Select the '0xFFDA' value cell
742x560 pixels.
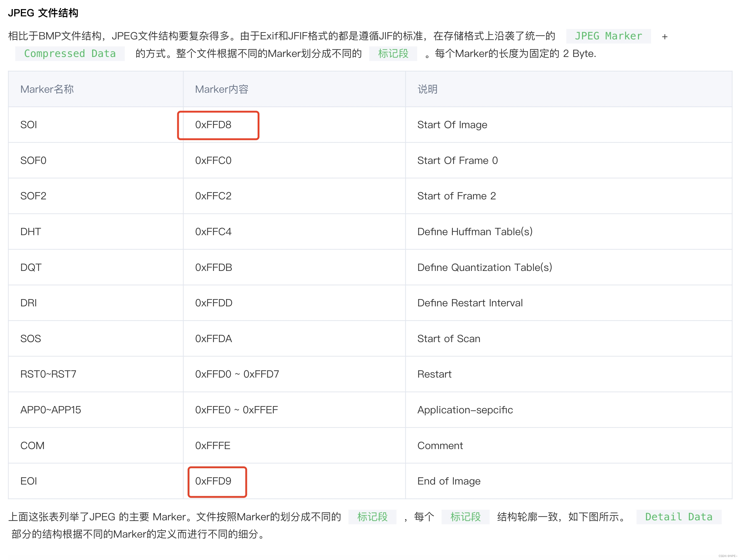coord(294,339)
